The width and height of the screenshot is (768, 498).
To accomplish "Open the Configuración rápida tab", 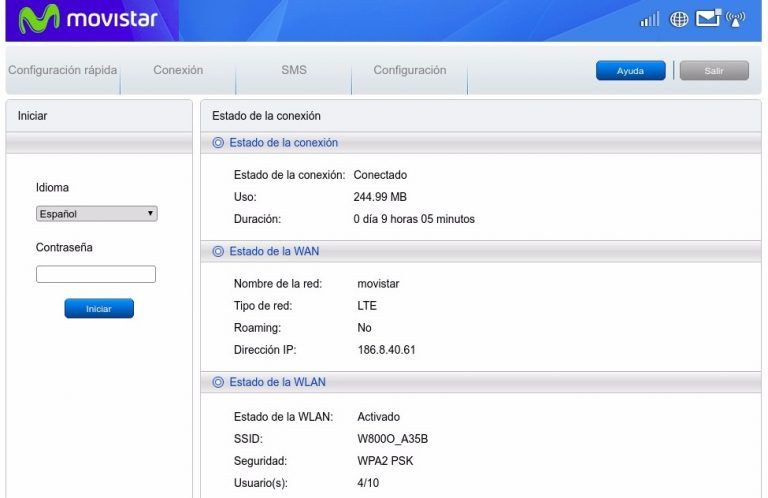I will coord(63,70).
